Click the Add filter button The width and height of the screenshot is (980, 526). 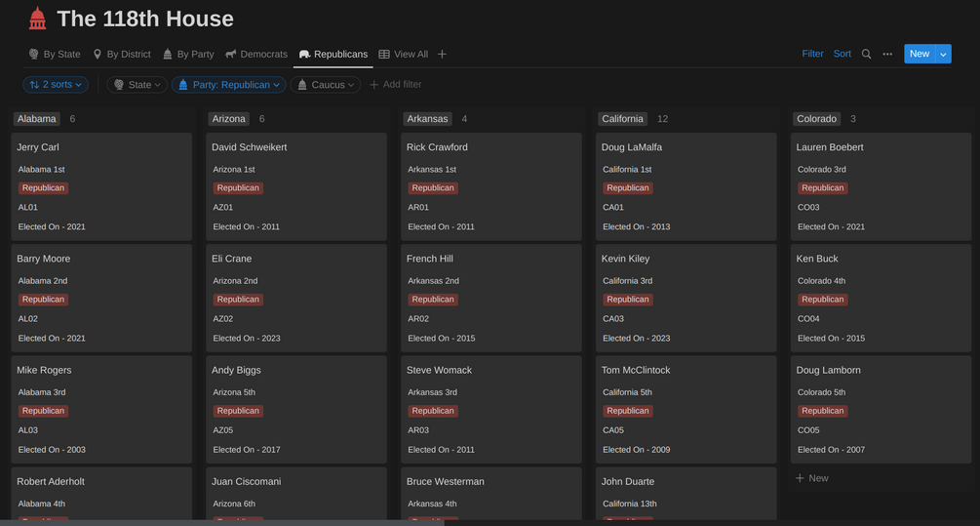pyautogui.click(x=395, y=85)
